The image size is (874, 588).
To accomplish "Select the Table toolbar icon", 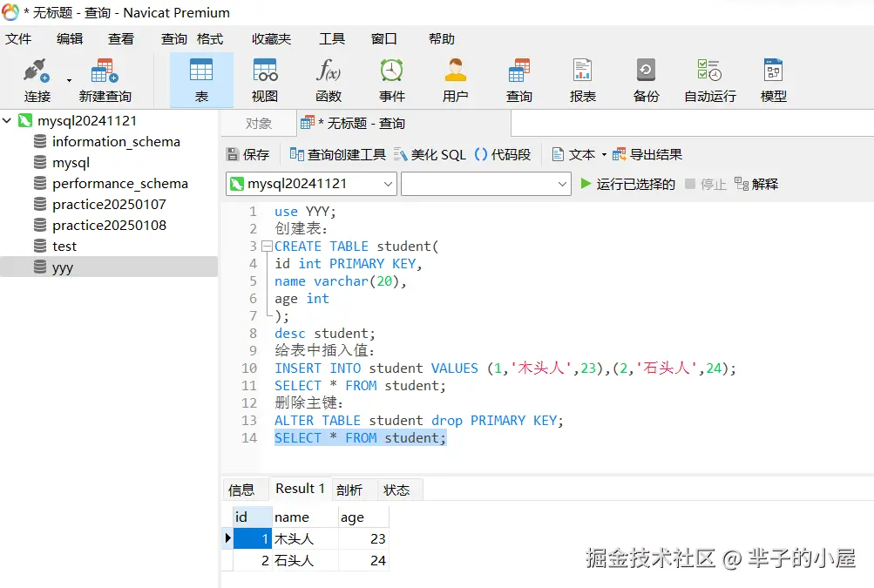I will (x=201, y=71).
